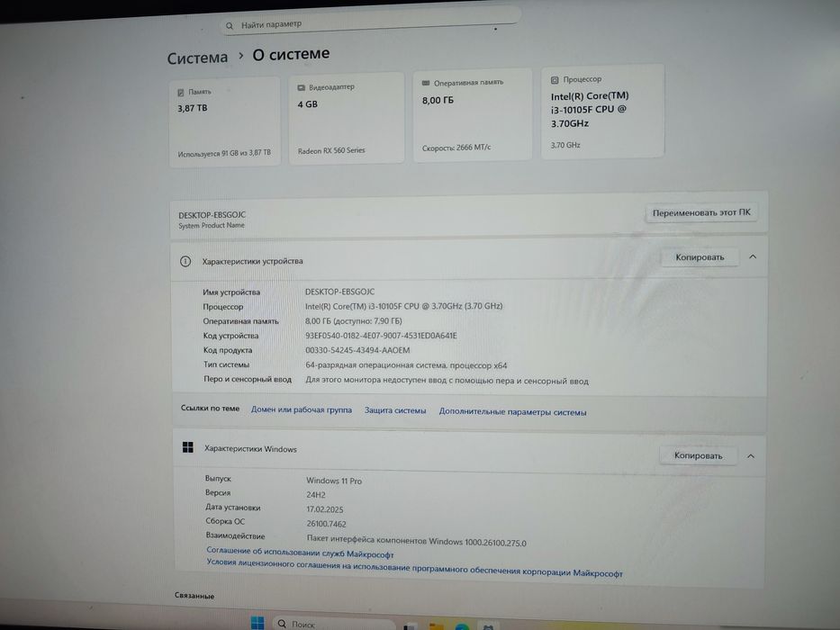Click the 8,00 ГБ (доступно: 7,90 ГБ) value

354,321
